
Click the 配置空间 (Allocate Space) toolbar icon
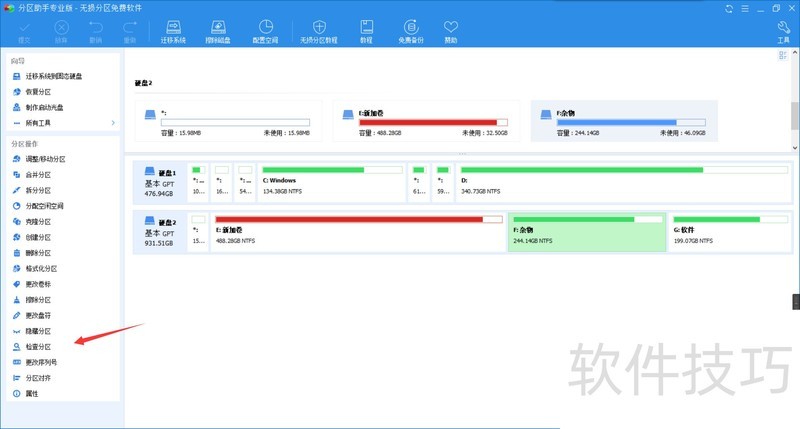[266, 31]
